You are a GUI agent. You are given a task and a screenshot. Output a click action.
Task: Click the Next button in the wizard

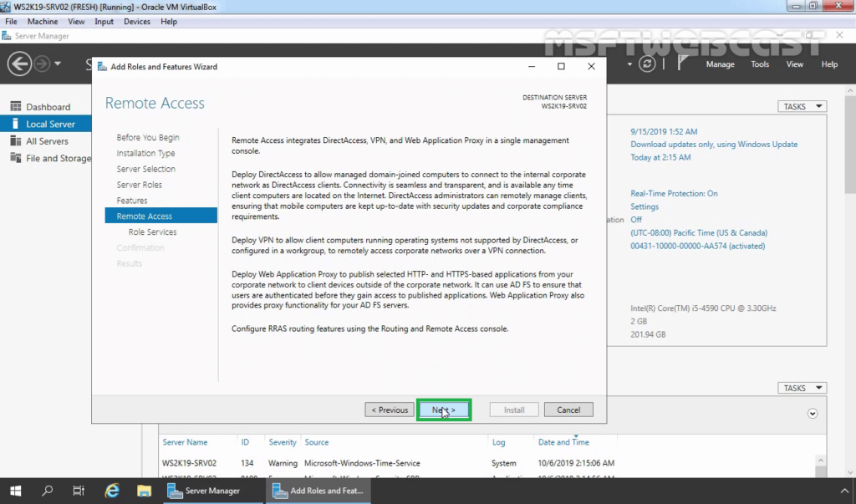pyautogui.click(x=444, y=410)
